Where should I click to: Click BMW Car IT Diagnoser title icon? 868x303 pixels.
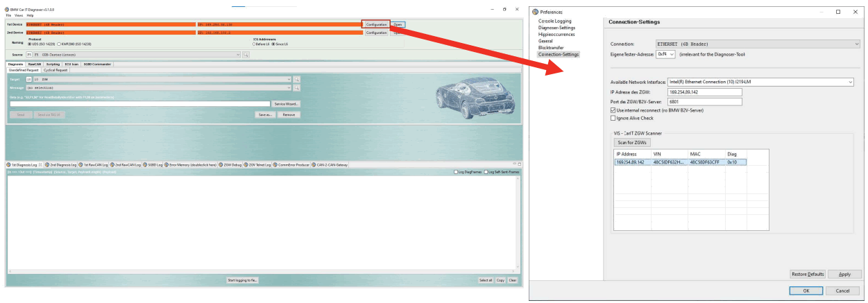(x=6, y=9)
